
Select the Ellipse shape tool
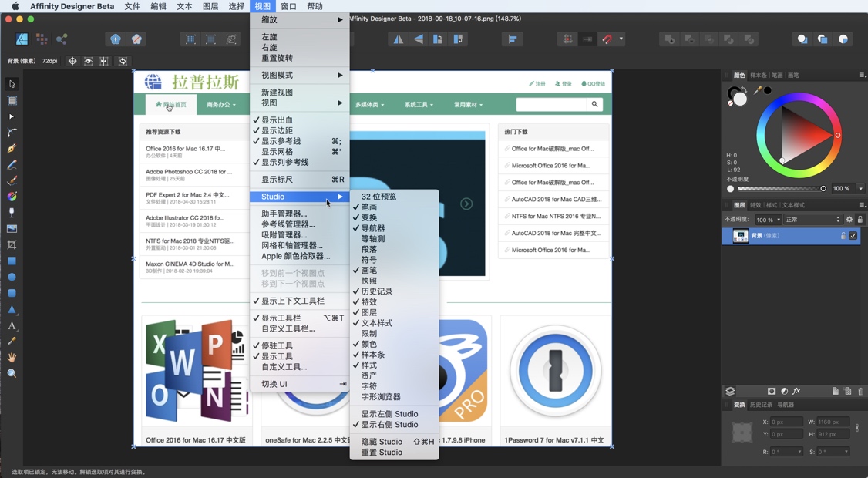click(12, 277)
